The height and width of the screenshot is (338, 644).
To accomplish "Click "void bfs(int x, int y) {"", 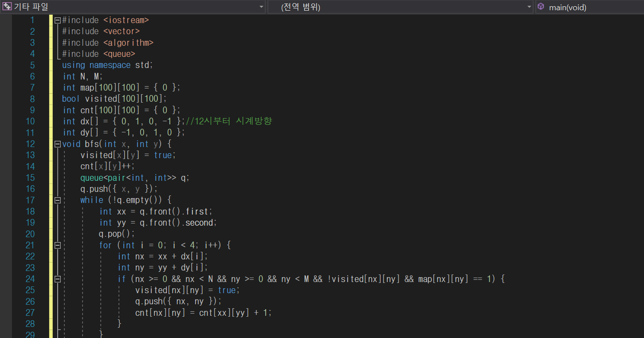I will pyautogui.click(x=117, y=144).
